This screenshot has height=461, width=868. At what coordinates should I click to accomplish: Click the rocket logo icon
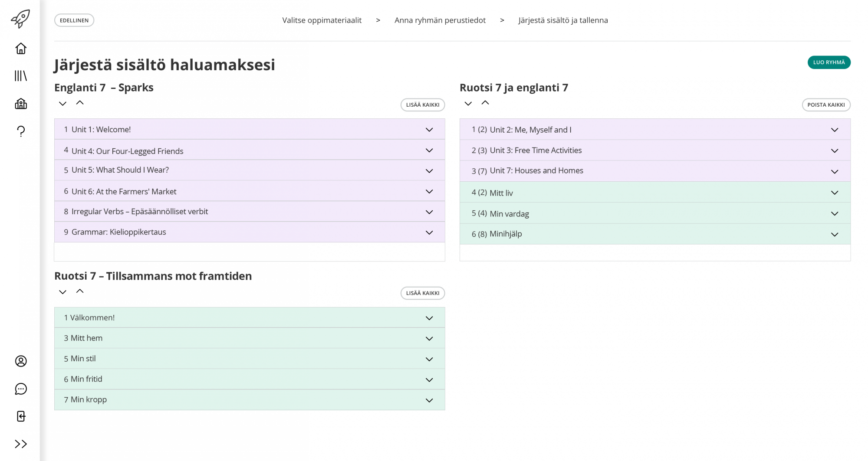[x=20, y=19]
